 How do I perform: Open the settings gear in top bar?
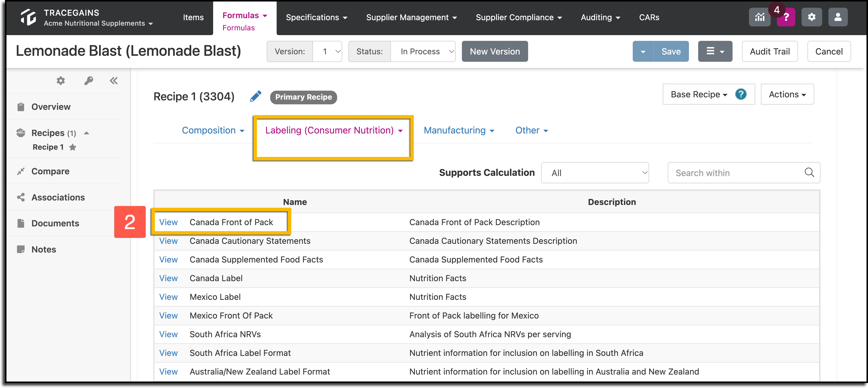click(x=811, y=17)
